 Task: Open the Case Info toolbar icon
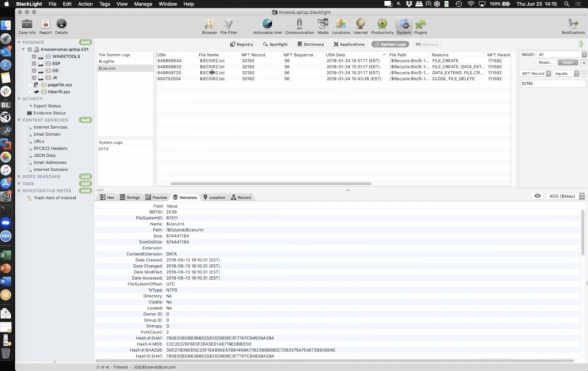pyautogui.click(x=26, y=26)
